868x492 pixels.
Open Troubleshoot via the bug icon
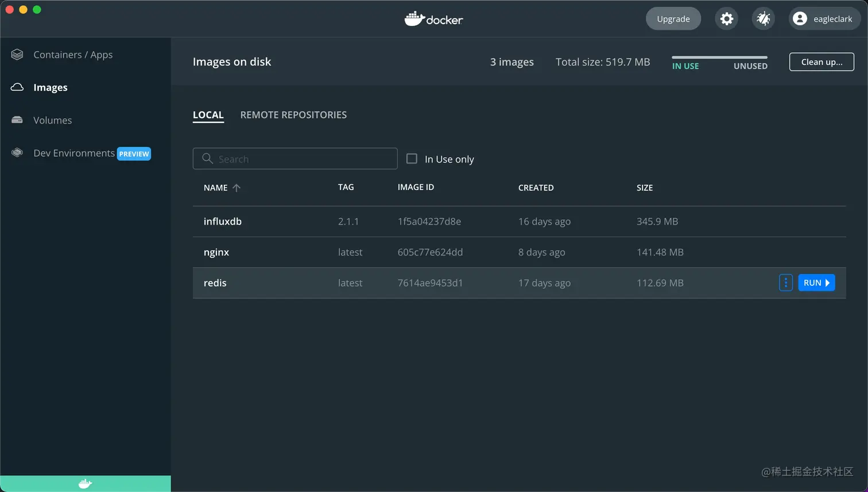tap(764, 19)
